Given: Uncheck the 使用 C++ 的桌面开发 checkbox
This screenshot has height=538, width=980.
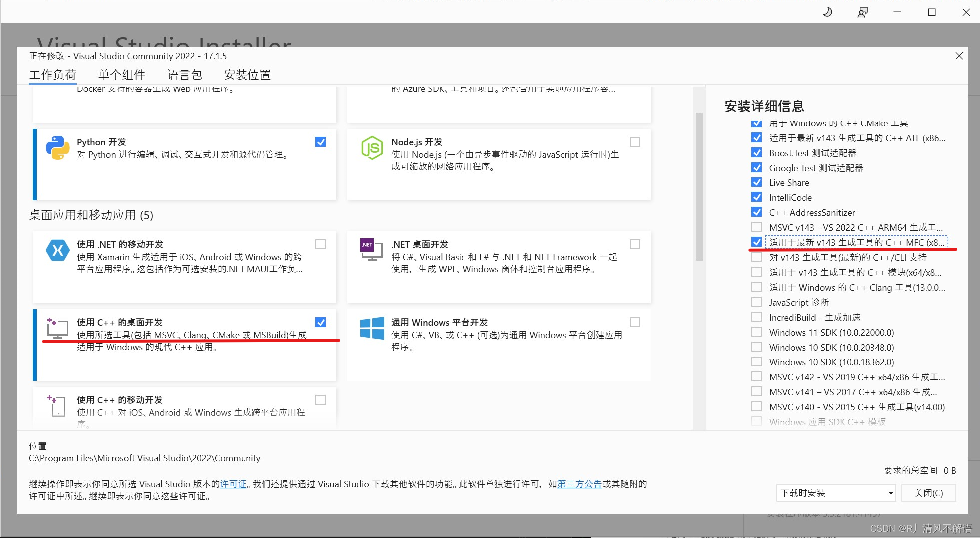Looking at the screenshot, I should click(x=321, y=322).
